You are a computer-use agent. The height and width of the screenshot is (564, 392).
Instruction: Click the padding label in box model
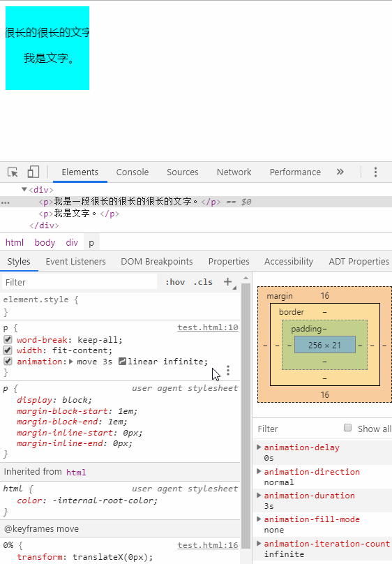pyautogui.click(x=306, y=328)
